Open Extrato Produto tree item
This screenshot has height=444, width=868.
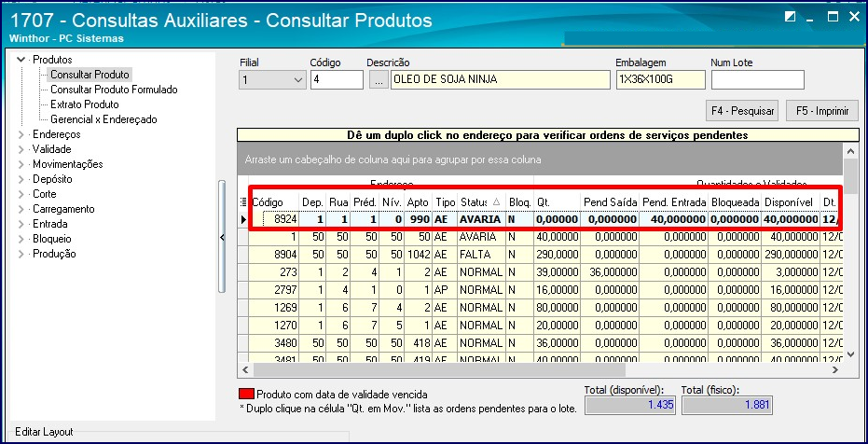(x=85, y=104)
